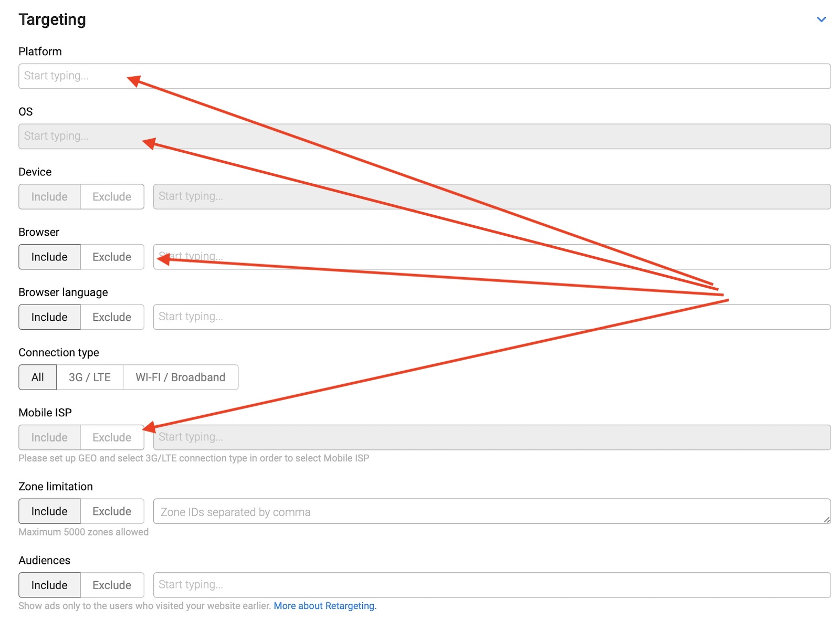Viewport: 840px width, 630px height.
Task: Choose 3G / LTE connection type
Action: pos(90,377)
